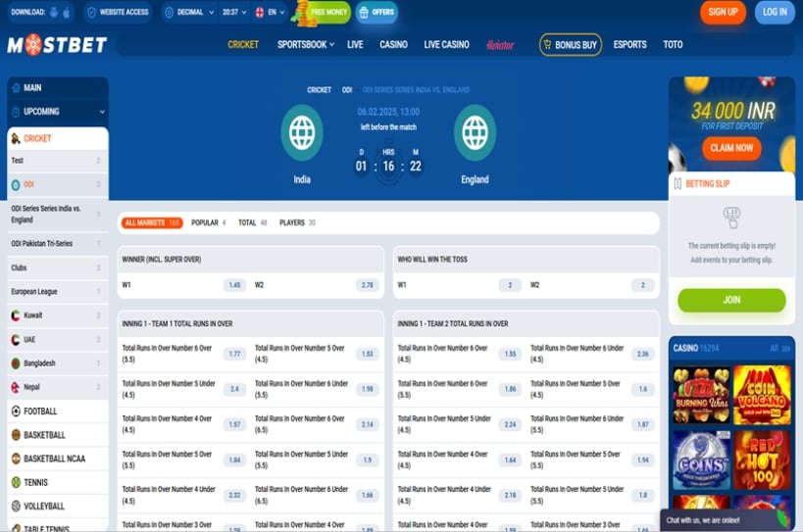The width and height of the screenshot is (803, 532).
Task: Select Main in the sidebar
Action: (58, 87)
